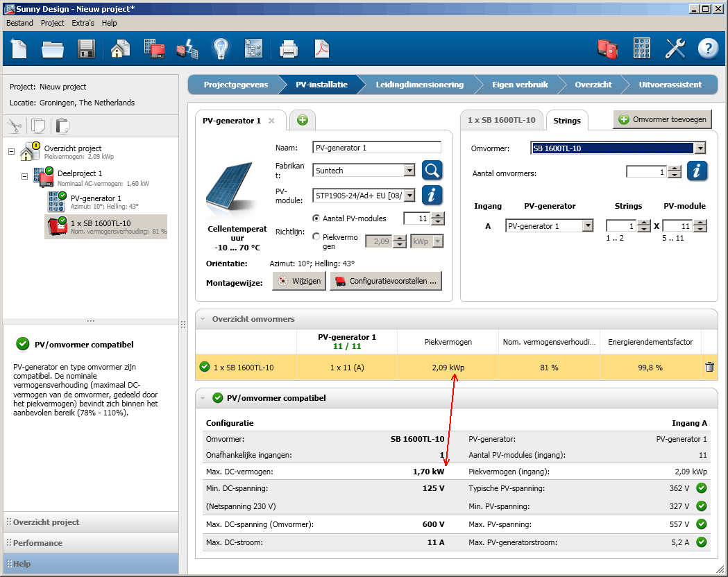
Task: Increase the Strings count stepper
Action: [643, 223]
